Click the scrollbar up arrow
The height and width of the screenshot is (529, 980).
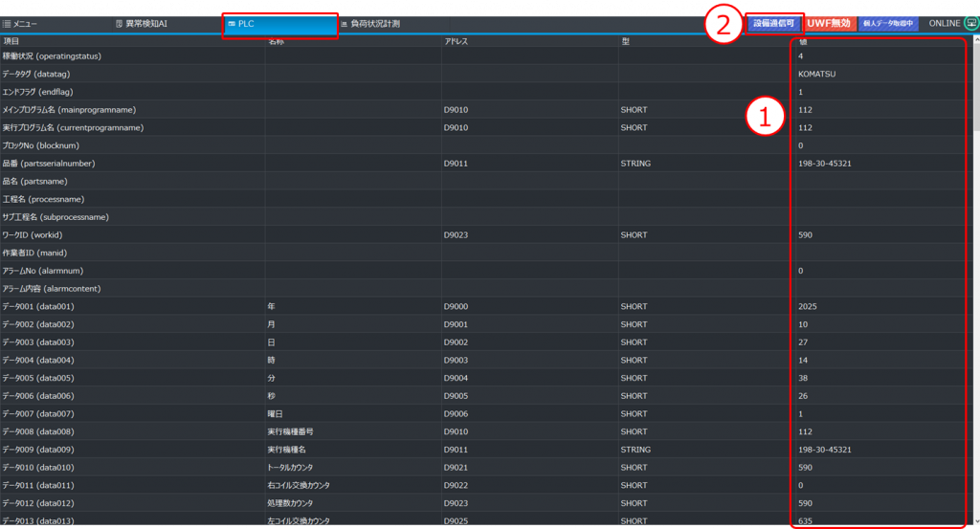point(975,42)
